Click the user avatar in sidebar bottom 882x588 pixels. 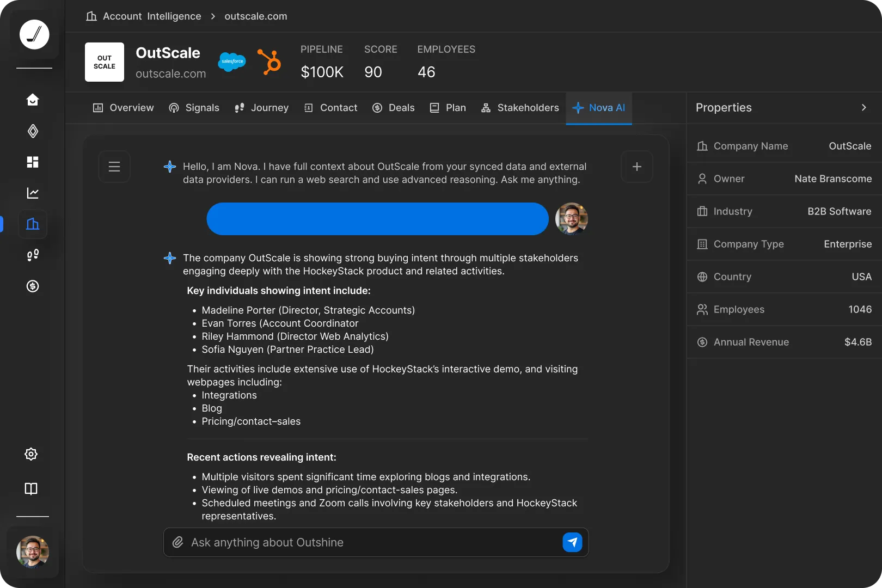33,552
